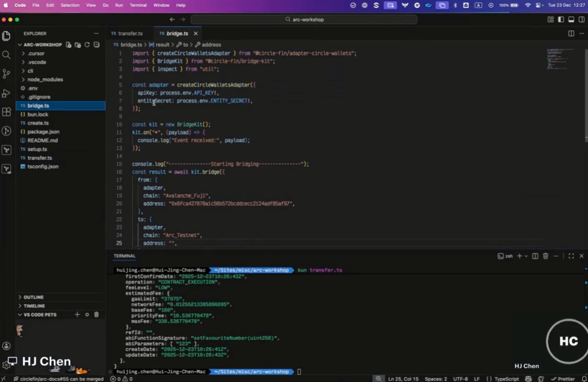Refresh the Explorer file list

tap(87, 45)
